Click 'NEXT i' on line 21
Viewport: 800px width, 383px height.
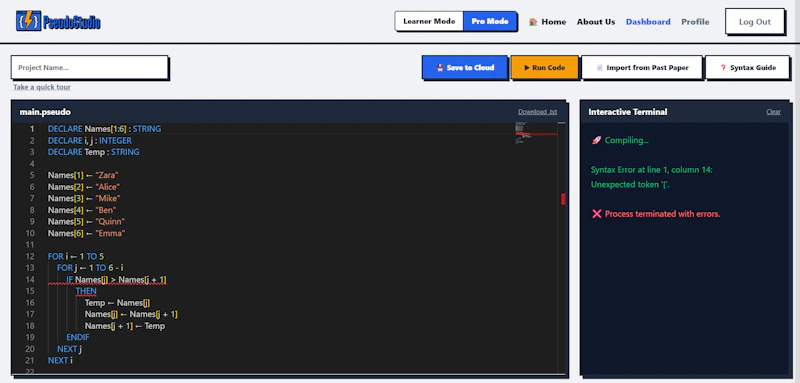pos(60,361)
